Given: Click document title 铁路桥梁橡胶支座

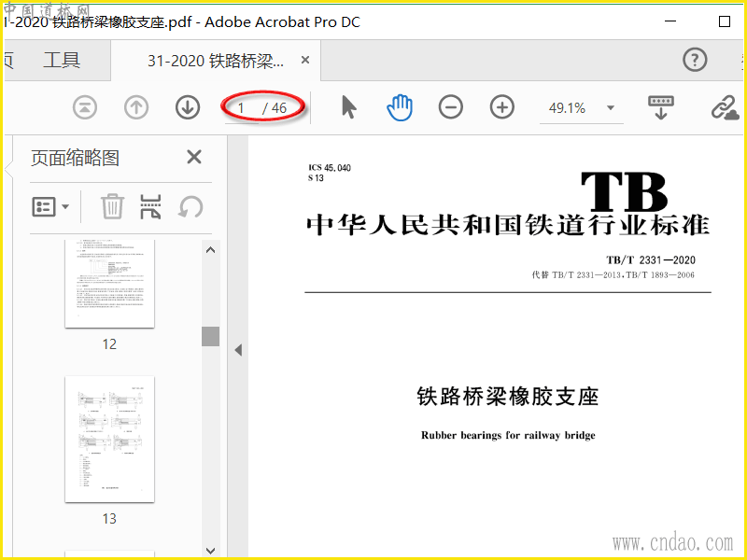Looking at the screenshot, I should [508, 397].
